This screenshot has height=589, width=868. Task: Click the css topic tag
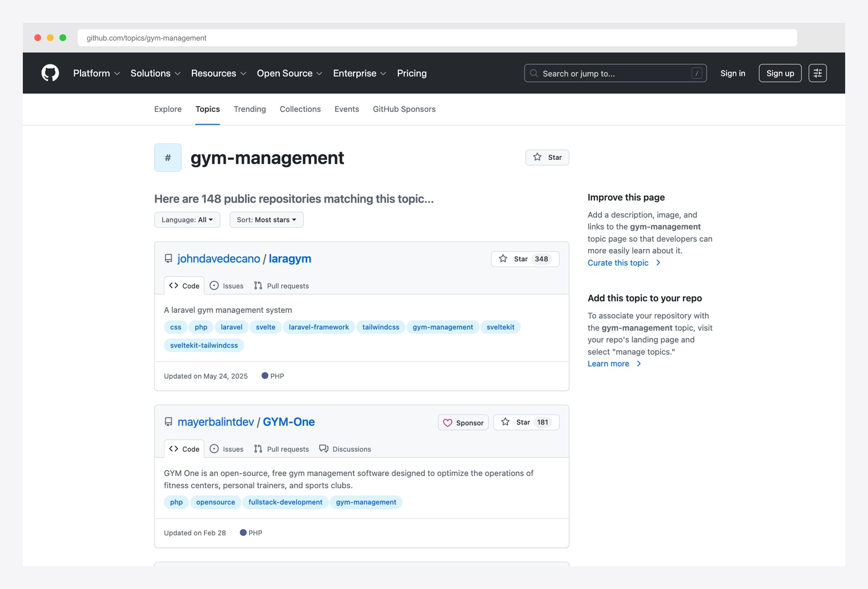176,327
